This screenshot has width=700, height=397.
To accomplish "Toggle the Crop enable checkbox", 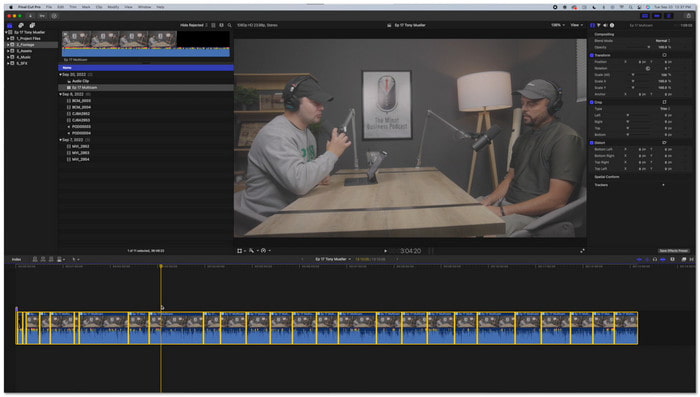I will (x=592, y=102).
